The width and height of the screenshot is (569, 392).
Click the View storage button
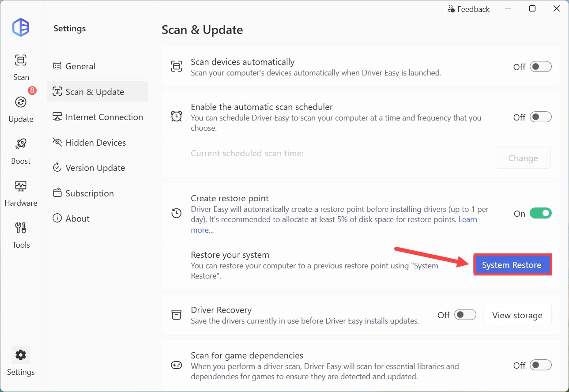[517, 315]
